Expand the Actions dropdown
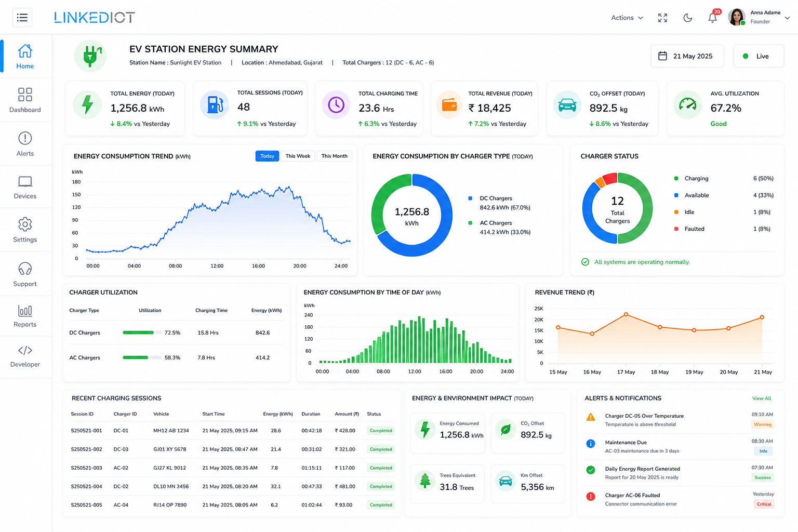The width and height of the screenshot is (798, 532). click(627, 18)
